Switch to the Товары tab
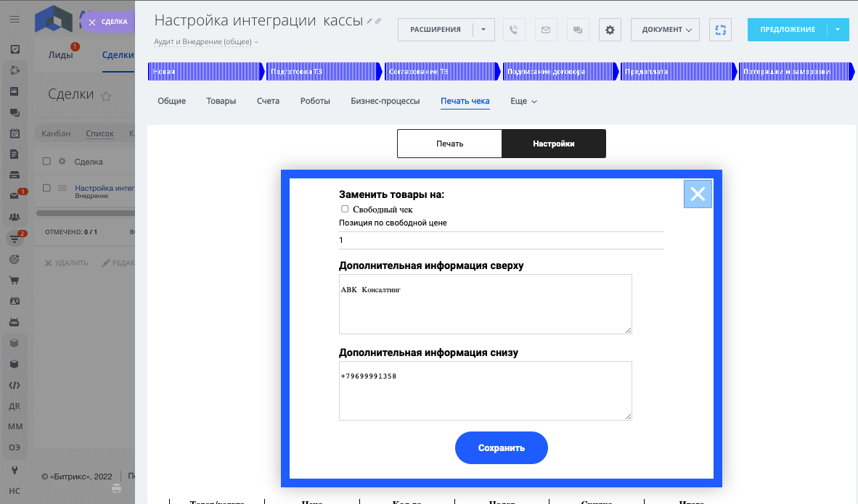The width and height of the screenshot is (858, 504). click(x=221, y=101)
